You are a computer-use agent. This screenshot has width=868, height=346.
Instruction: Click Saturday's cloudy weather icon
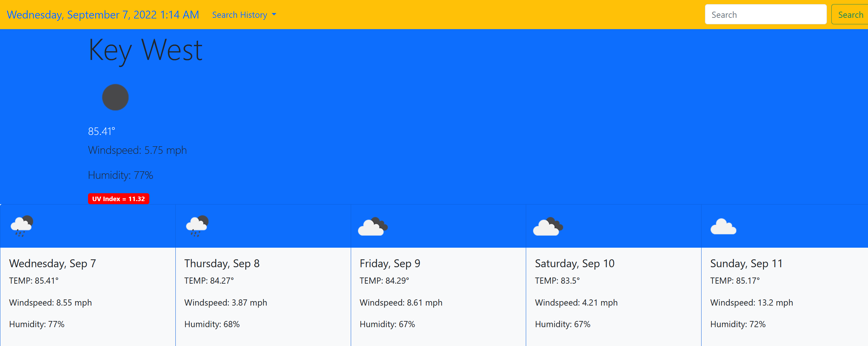[x=548, y=226]
